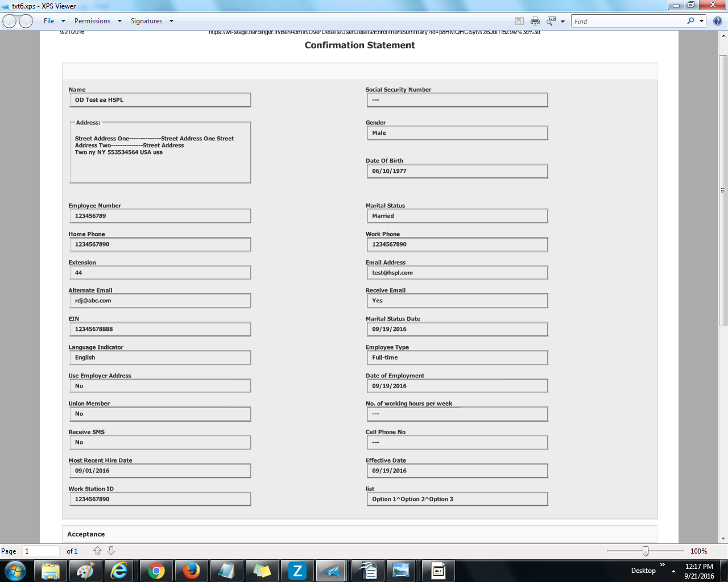Click Date Of Birth value 06/10/1977
This screenshot has height=582, width=728.
click(457, 171)
